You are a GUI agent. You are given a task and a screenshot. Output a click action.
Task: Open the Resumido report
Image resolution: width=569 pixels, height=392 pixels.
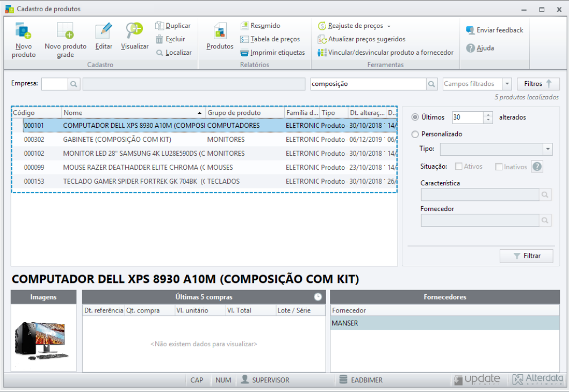pos(260,26)
